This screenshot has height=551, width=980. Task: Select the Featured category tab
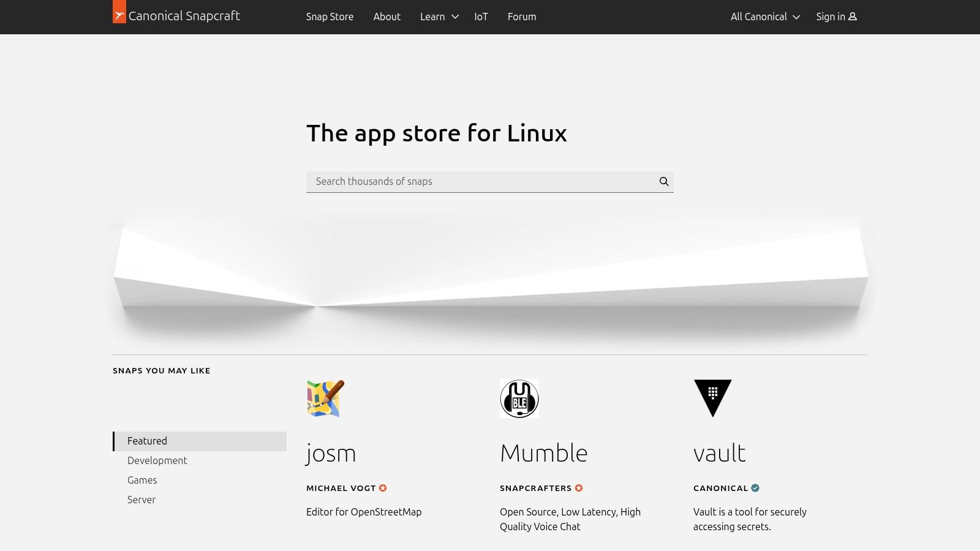coord(200,441)
